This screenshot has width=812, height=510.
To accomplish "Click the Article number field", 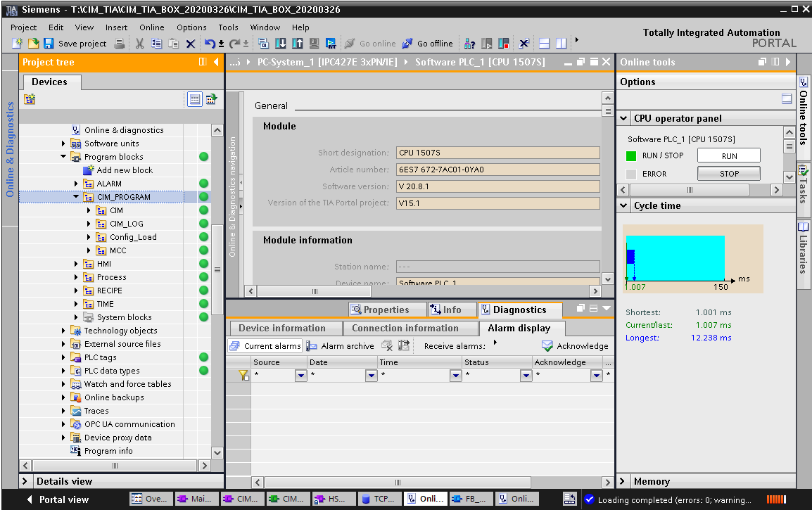I will (x=497, y=170).
